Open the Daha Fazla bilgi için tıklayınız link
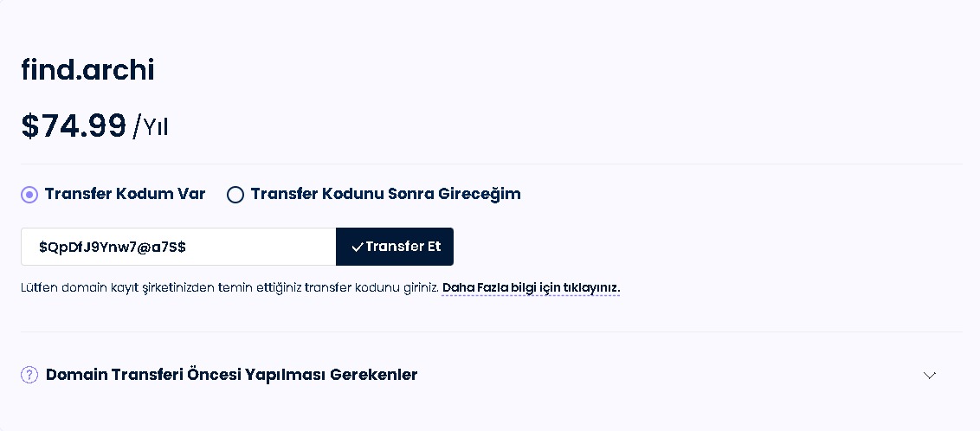980x431 pixels. [x=531, y=287]
